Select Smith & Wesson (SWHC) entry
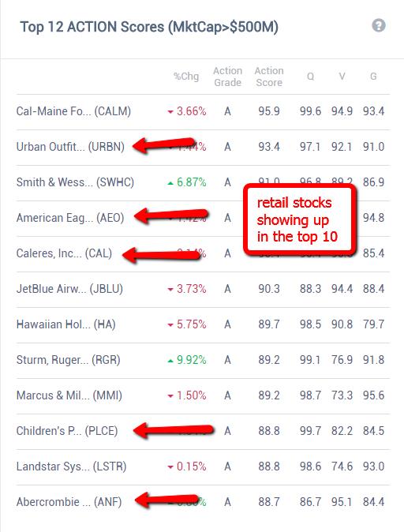Image resolution: width=404 pixels, height=532 pixels. tap(75, 182)
